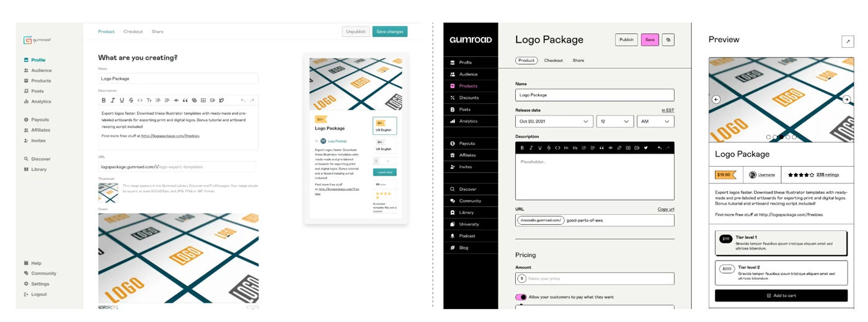Screen dimensions: 868x322
Task: Click the Username avatar icon in preview
Action: pos(753,175)
